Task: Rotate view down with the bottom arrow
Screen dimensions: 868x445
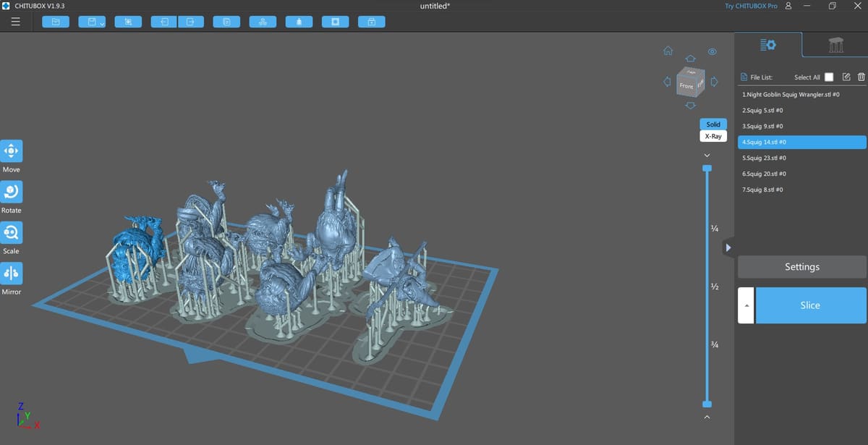Action: click(x=691, y=106)
